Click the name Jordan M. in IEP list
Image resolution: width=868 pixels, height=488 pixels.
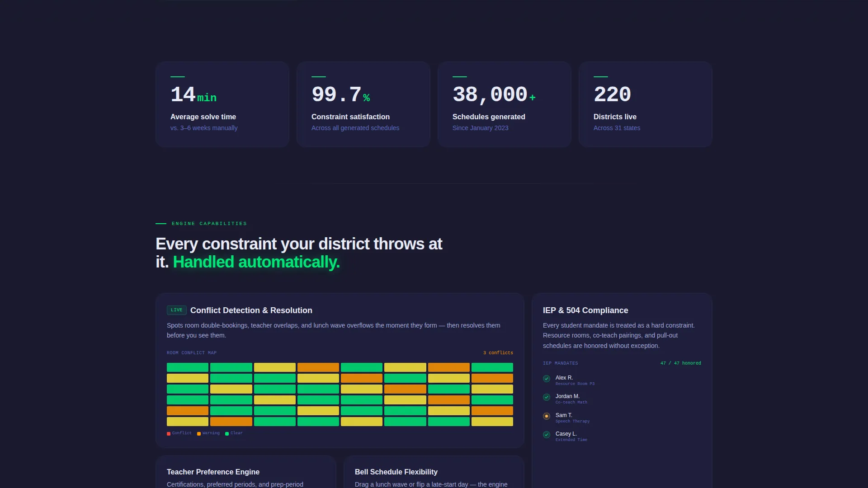point(567,396)
